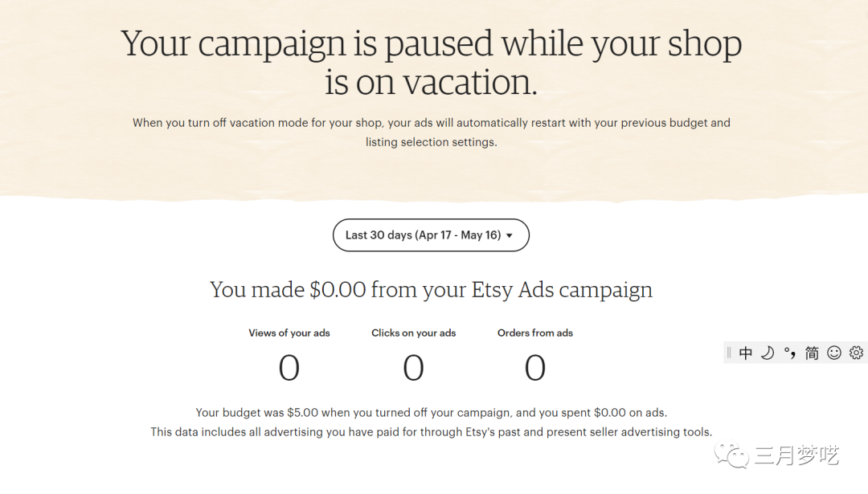This screenshot has height=494, width=868.
Task: Click the zero under Clicks on your ads
Action: 413,368
